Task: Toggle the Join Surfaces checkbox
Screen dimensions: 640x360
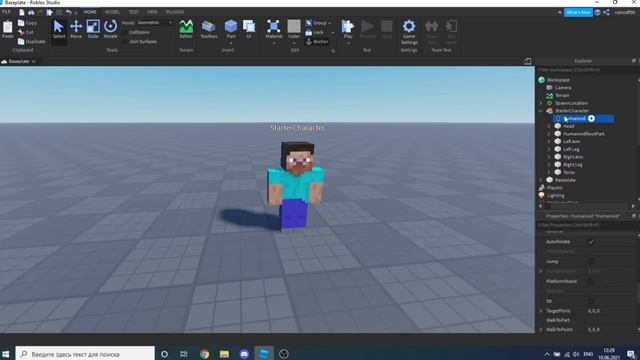Action: [x=125, y=42]
